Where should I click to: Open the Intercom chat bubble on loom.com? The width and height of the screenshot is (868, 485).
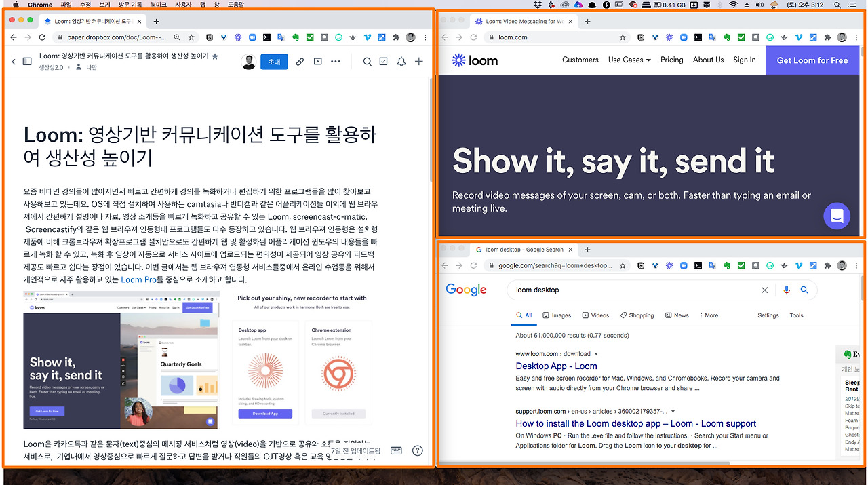click(x=837, y=216)
